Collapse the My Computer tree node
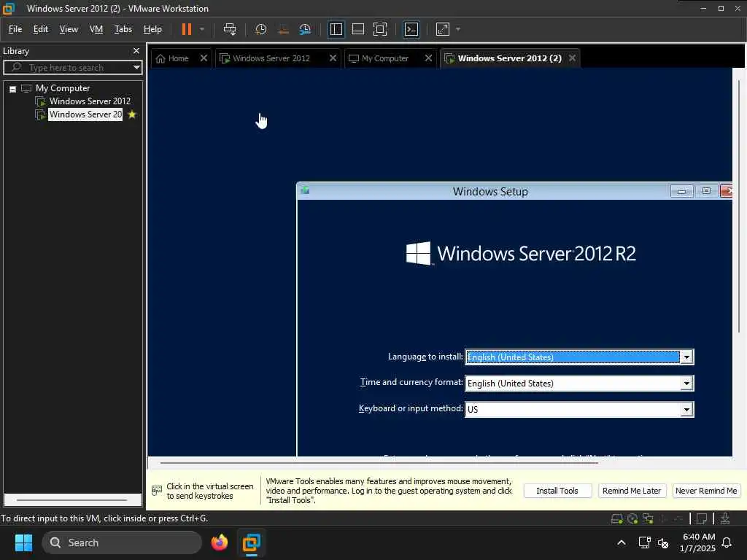 point(13,88)
